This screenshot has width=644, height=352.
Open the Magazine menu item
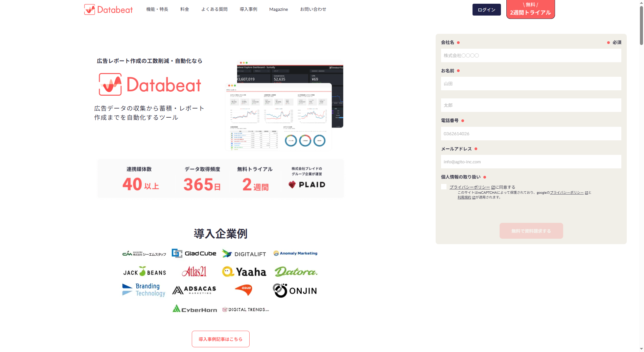pos(279,9)
